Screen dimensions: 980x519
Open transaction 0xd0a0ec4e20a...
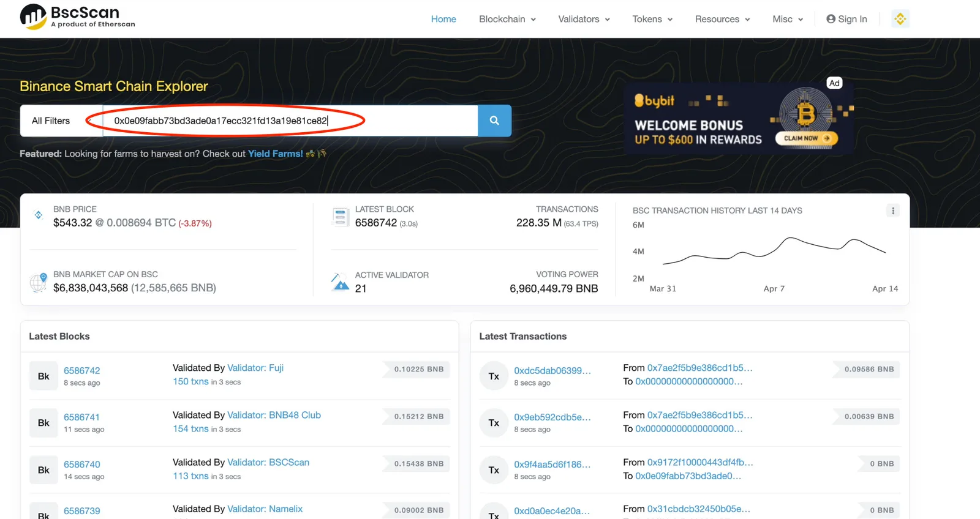[x=552, y=510]
